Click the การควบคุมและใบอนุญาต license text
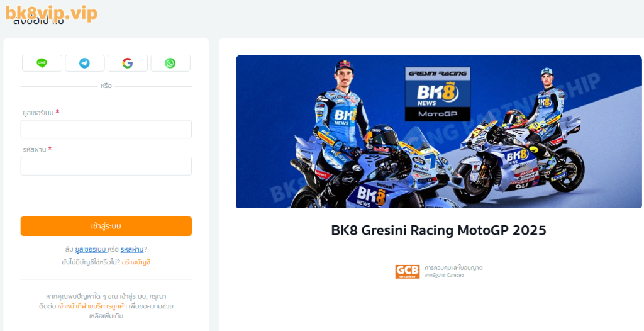The width and height of the screenshot is (644, 331). [x=453, y=267]
